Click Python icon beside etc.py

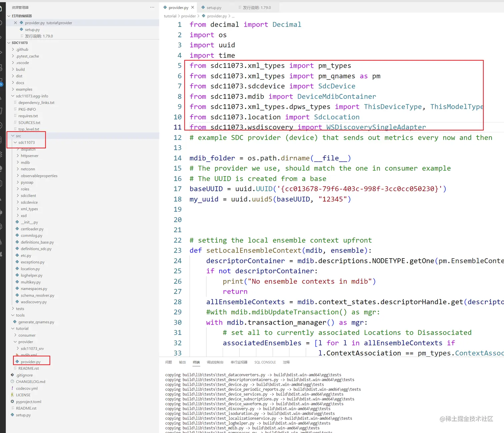point(17,256)
